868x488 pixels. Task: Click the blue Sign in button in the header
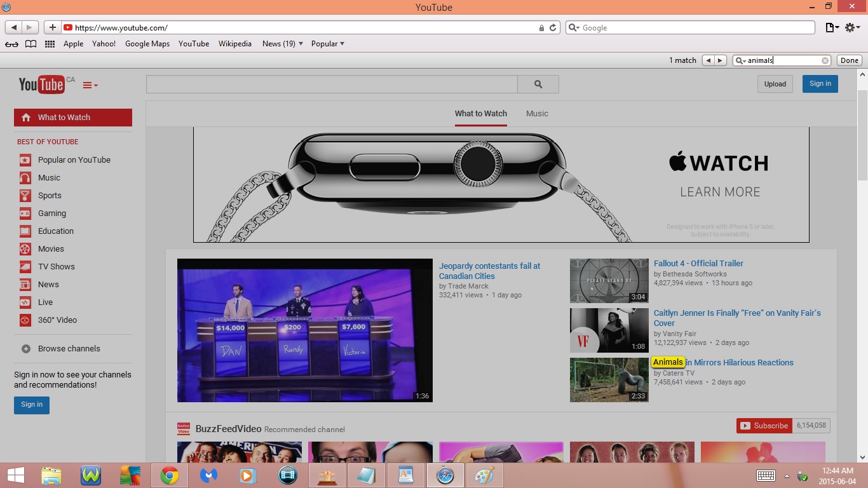tap(820, 84)
